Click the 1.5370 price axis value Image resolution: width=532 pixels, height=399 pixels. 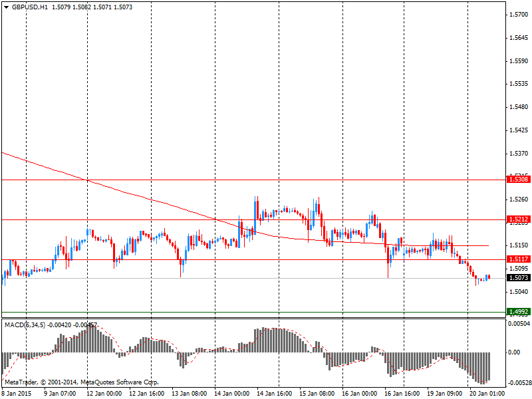pyautogui.click(x=519, y=154)
